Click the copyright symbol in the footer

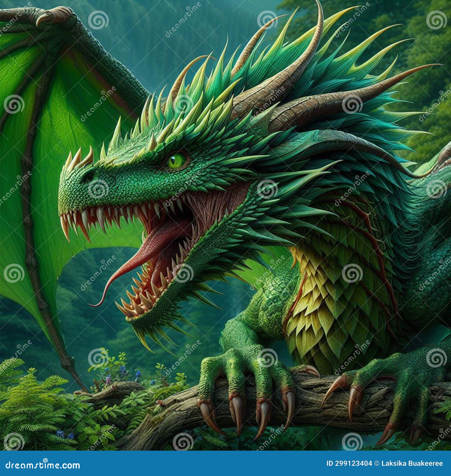[x=377, y=465]
